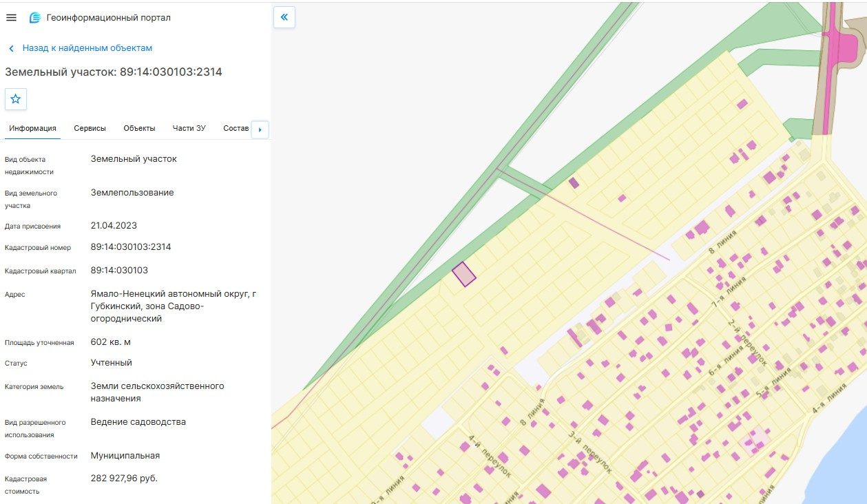Click the Геоинформационный портал logo icon

click(34, 18)
